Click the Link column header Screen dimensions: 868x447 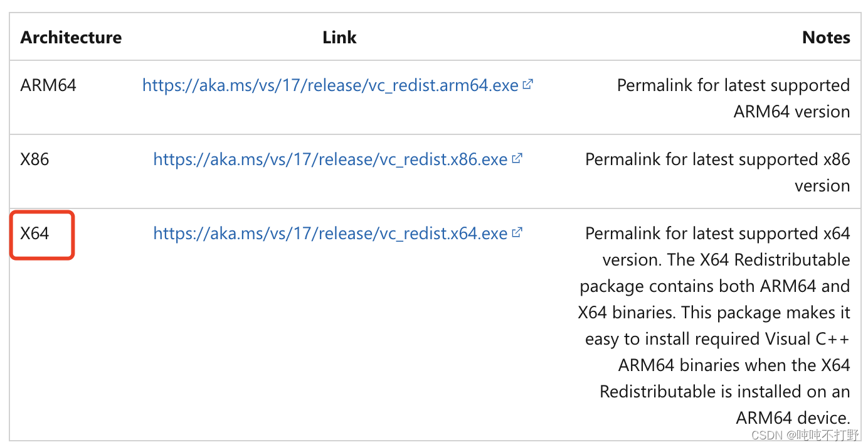(339, 38)
